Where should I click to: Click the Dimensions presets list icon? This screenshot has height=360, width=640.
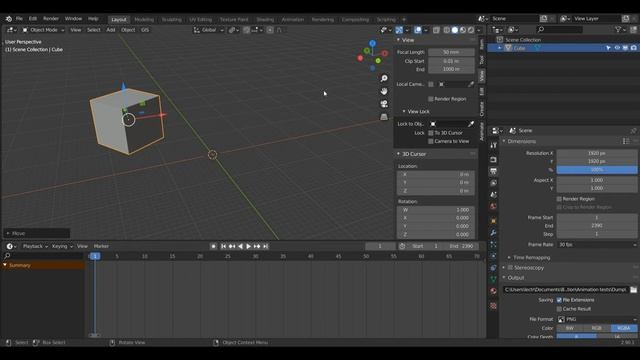click(626, 141)
